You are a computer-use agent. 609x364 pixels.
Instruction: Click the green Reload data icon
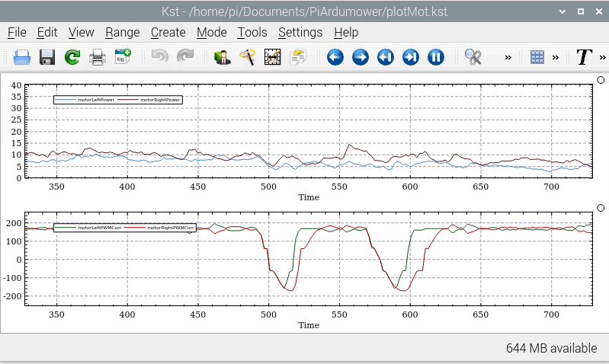pyautogui.click(x=72, y=57)
